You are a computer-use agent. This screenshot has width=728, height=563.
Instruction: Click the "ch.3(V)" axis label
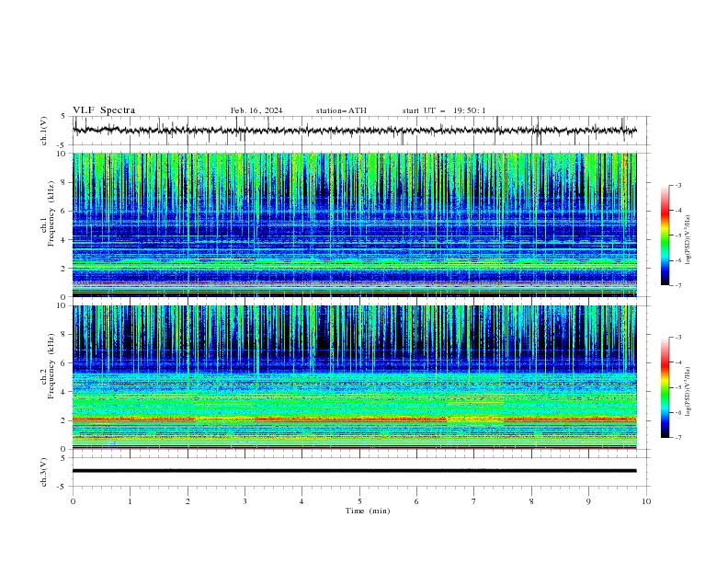click(44, 472)
